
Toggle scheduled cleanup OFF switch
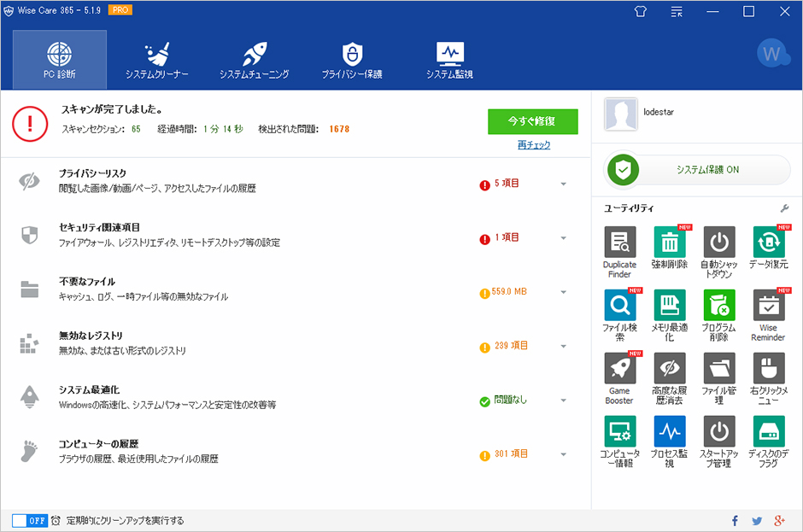tap(30, 521)
